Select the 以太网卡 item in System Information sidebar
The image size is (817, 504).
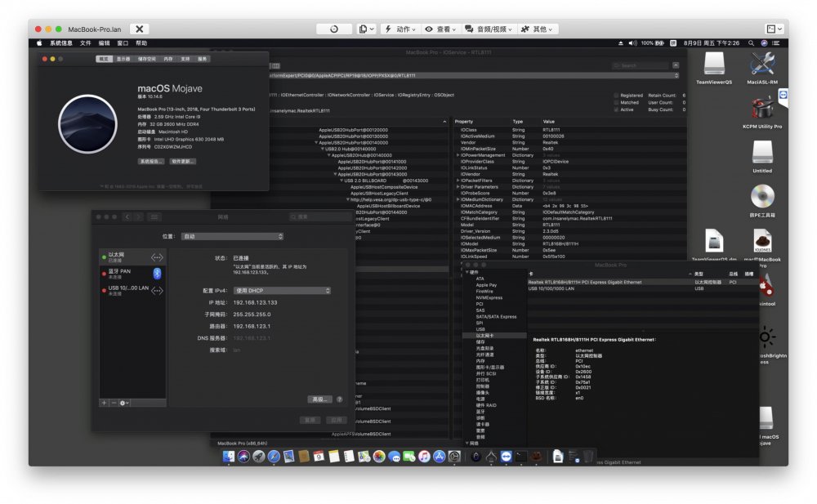pyautogui.click(x=494, y=336)
